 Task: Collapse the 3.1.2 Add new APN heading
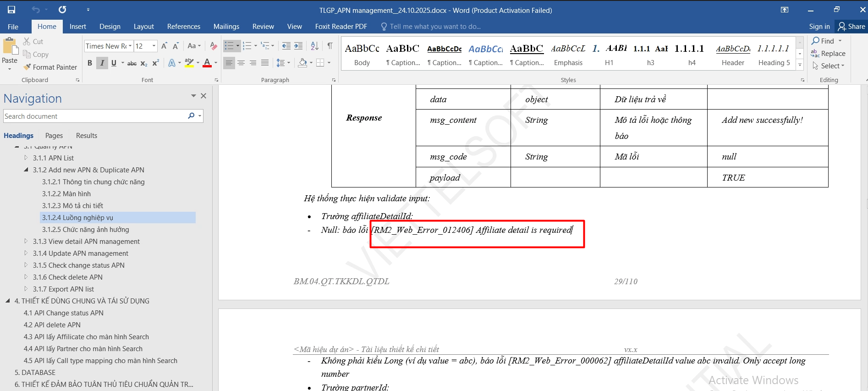[26, 170]
